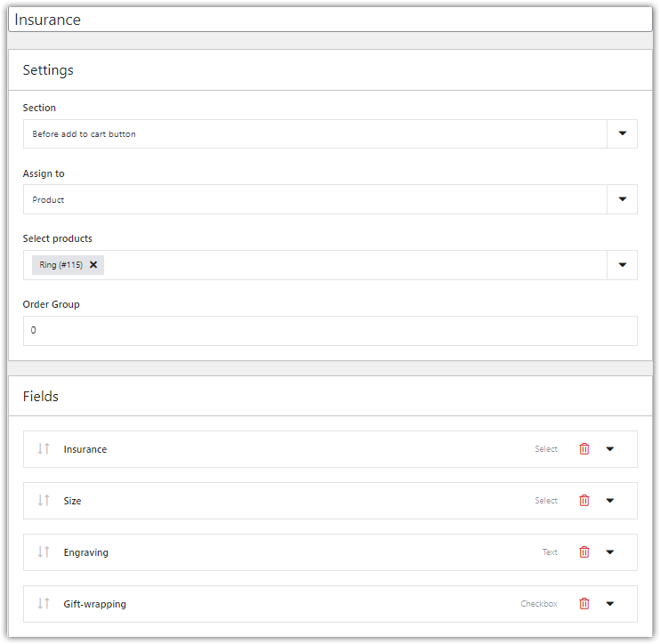
Task: Expand the Engraving field settings
Action: coord(610,552)
